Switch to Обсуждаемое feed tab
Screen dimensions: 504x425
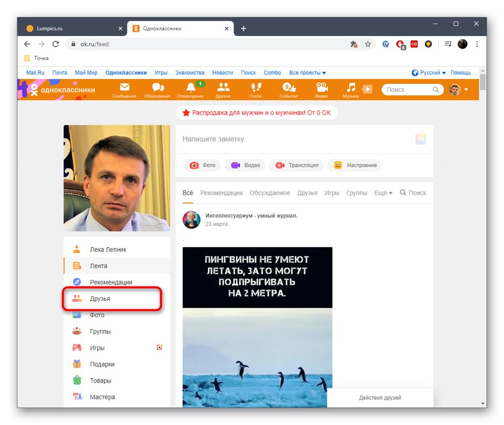(x=270, y=193)
